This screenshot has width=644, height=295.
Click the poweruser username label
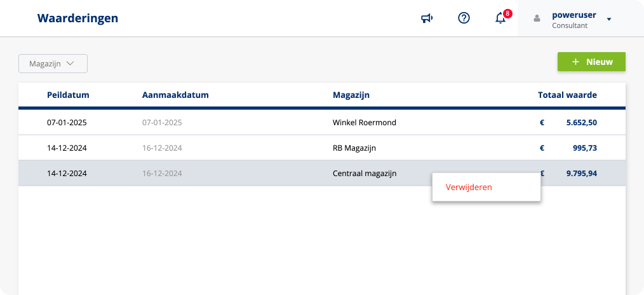tap(574, 15)
